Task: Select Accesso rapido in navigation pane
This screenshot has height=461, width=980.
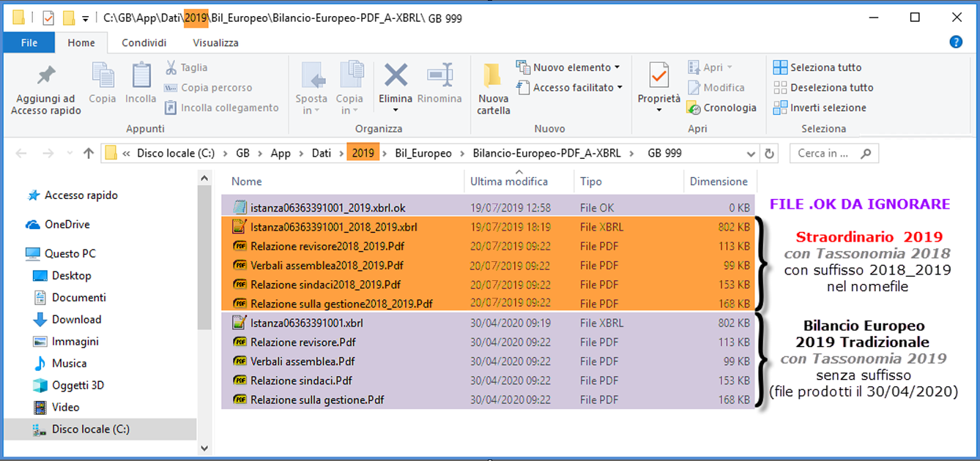Action: pos(72,195)
